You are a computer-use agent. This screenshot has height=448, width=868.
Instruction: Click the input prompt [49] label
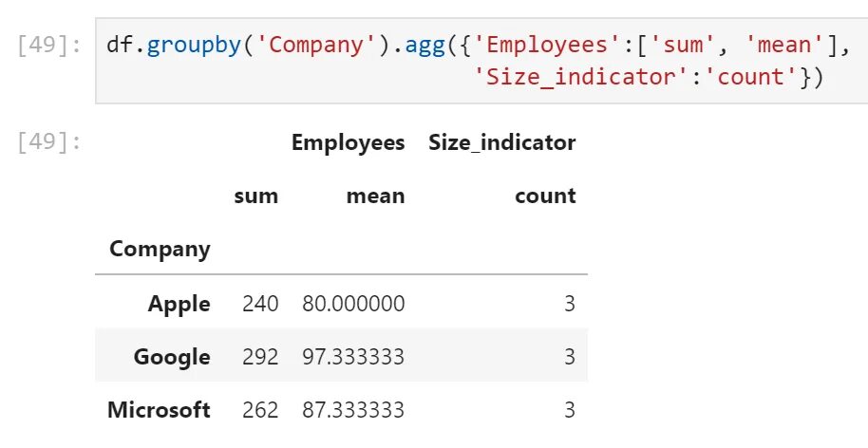(x=49, y=45)
